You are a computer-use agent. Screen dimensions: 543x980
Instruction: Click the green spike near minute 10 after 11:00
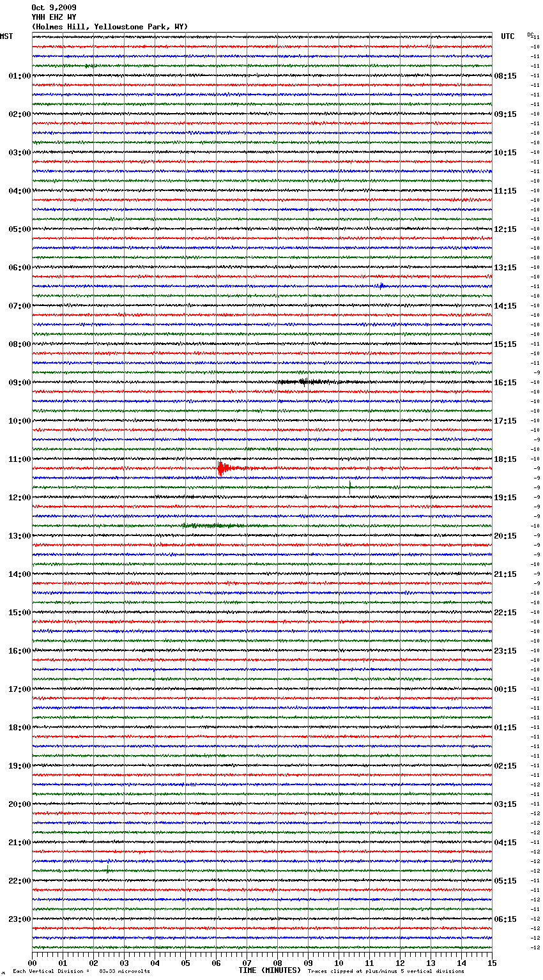350,486
